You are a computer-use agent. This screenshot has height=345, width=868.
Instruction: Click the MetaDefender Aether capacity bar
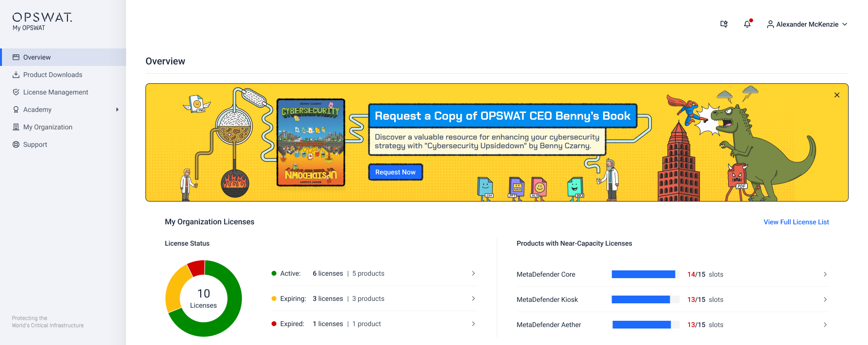click(x=645, y=325)
